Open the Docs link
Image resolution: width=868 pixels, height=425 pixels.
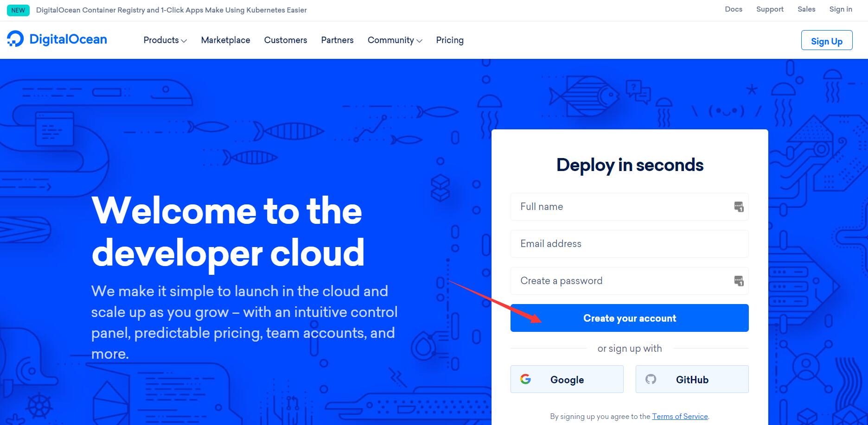(x=734, y=9)
